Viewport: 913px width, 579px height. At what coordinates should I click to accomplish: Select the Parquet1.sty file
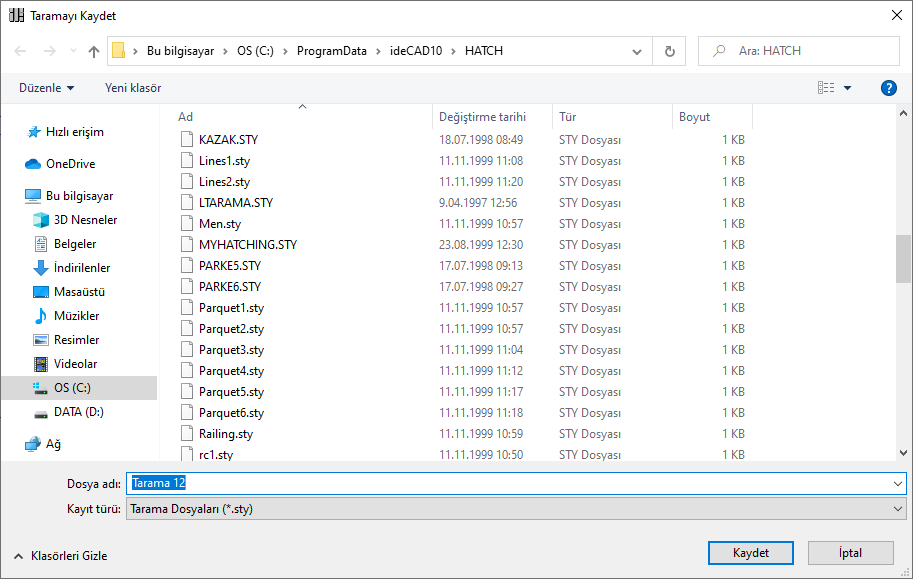point(232,308)
